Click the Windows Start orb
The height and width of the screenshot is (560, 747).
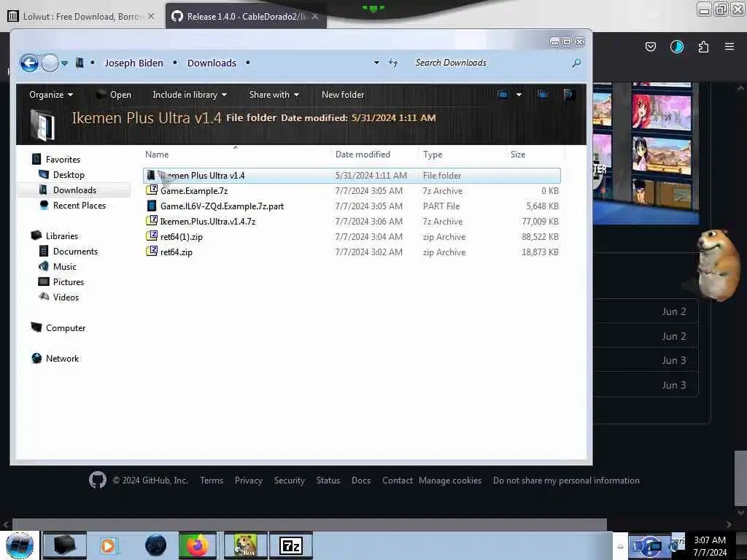click(x=20, y=545)
